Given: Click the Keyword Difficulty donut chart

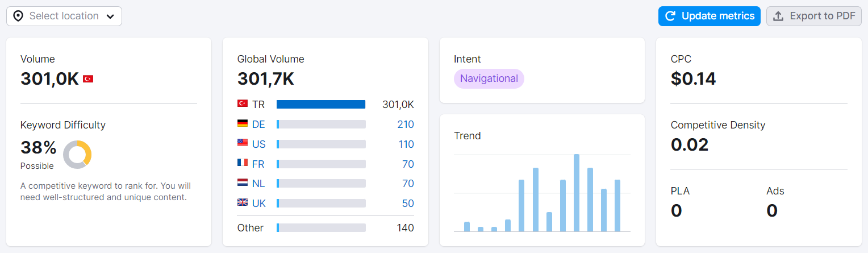Looking at the screenshot, I should click(x=77, y=155).
